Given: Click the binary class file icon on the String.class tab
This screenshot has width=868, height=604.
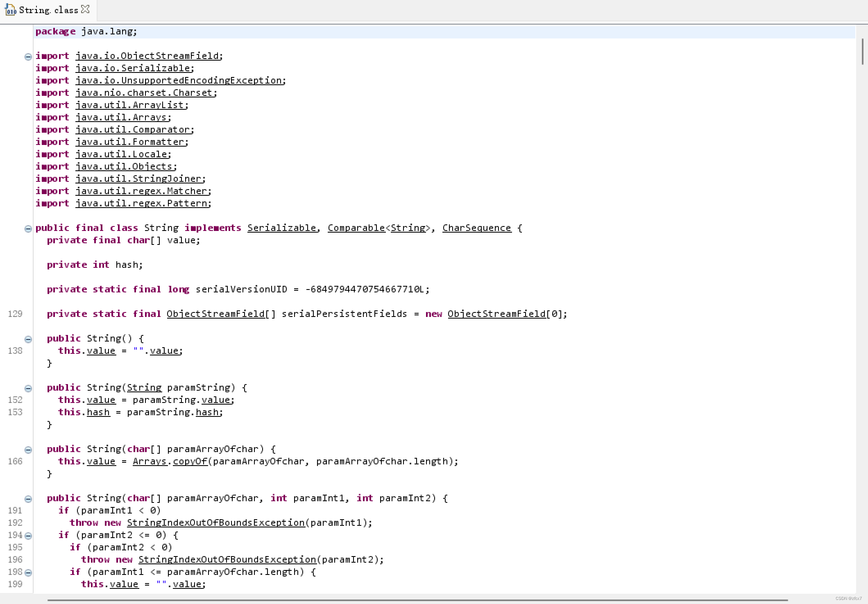Looking at the screenshot, I should [x=10, y=10].
